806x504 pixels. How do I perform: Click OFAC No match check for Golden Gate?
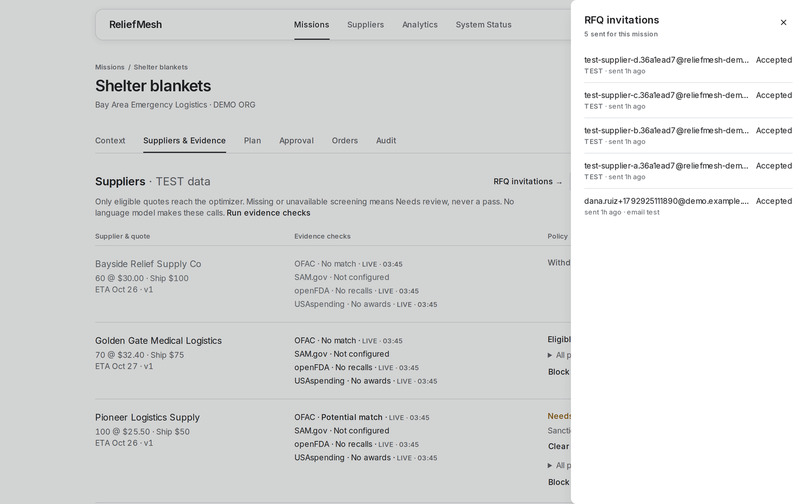(349, 340)
